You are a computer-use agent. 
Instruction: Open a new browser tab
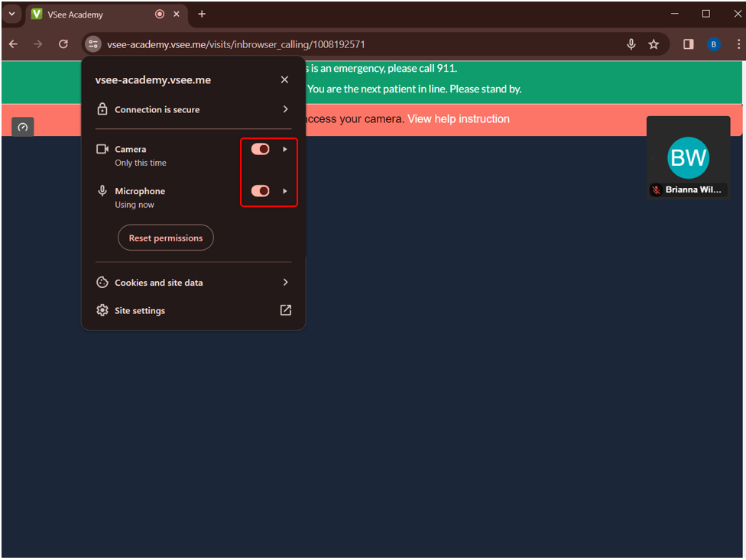pyautogui.click(x=202, y=15)
